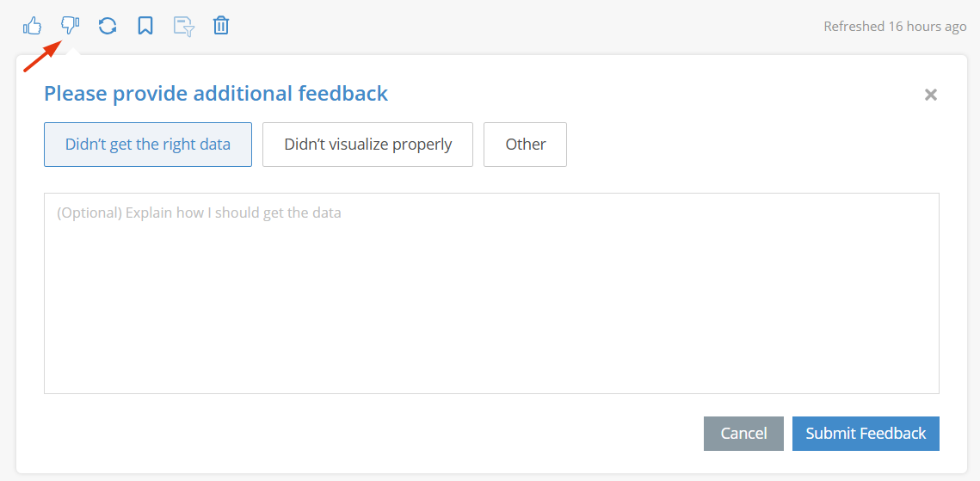Click the "Explain how I should get the data" placeholder
This screenshot has width=980, height=481.
coord(233,213)
